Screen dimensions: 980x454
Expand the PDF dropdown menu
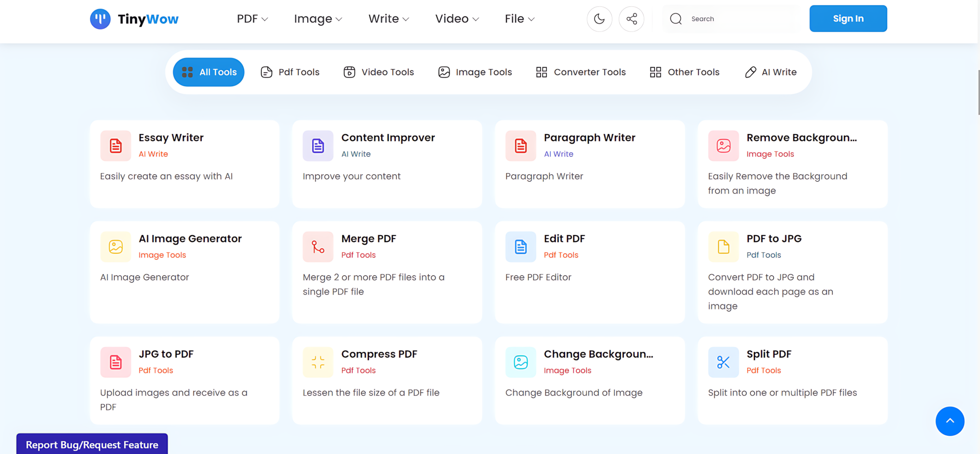pyautogui.click(x=252, y=19)
